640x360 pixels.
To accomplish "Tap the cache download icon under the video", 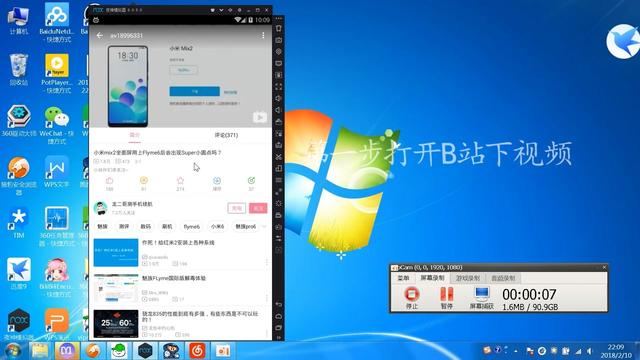I will [217, 181].
